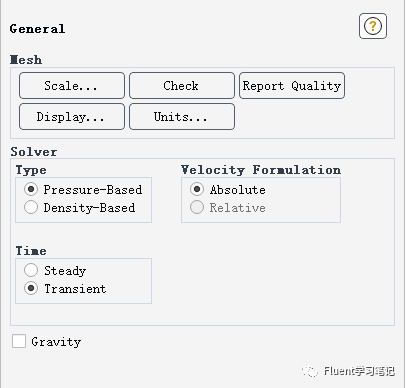Click the Mesh section label
The image size is (407, 388).
click(26, 60)
